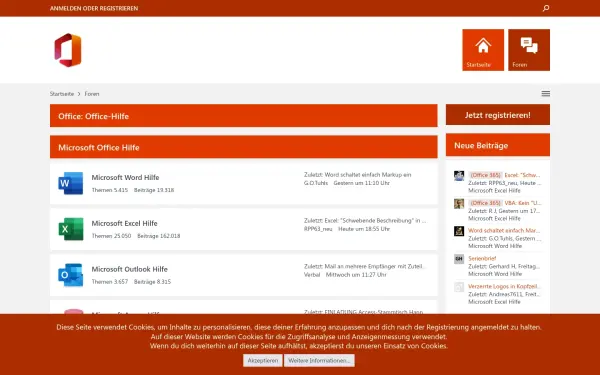Open latest post Word schaltet einfach Markup ein
The image size is (600, 375).
tap(368, 175)
